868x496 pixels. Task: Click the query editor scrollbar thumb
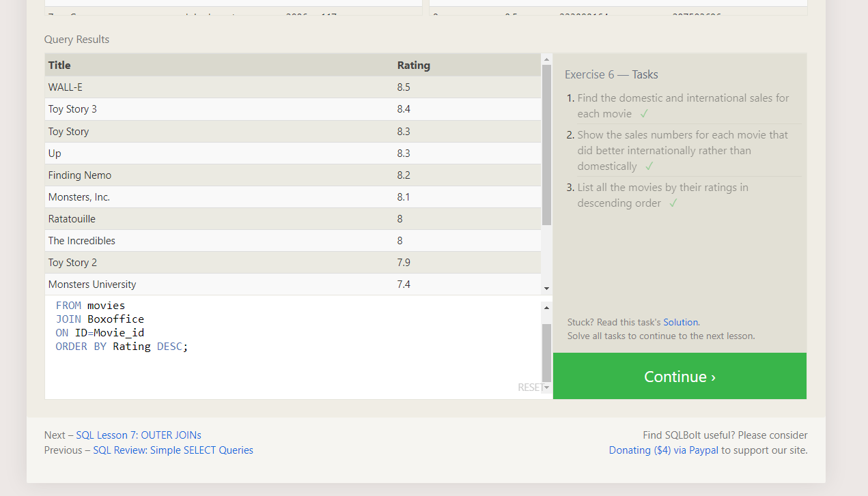tap(546, 352)
